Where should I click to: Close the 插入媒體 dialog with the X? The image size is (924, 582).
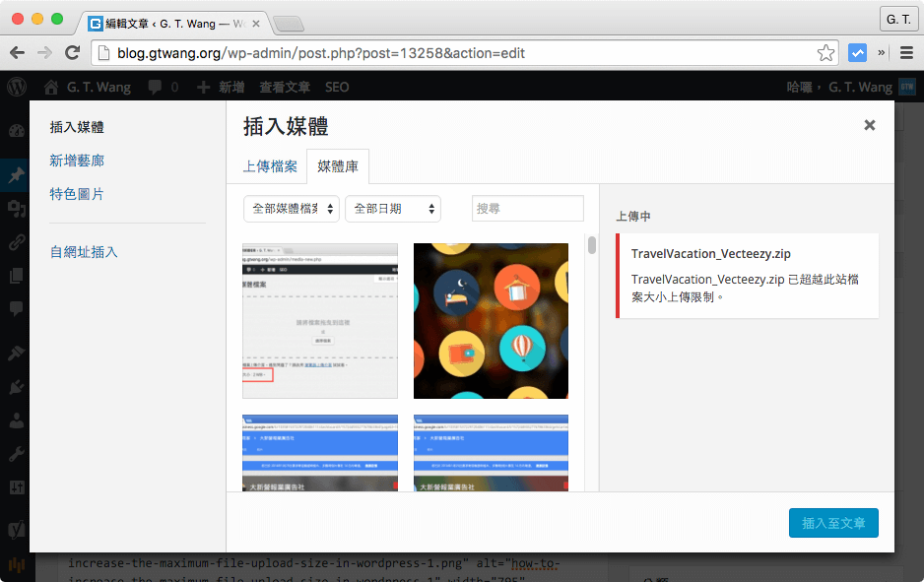tap(870, 125)
